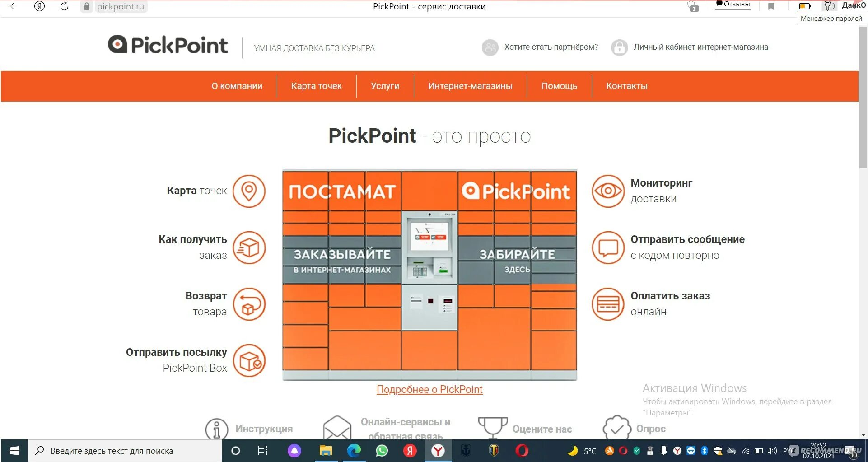Open the Yandex home button in toolbar
This screenshot has width=868, height=462.
(40, 6)
